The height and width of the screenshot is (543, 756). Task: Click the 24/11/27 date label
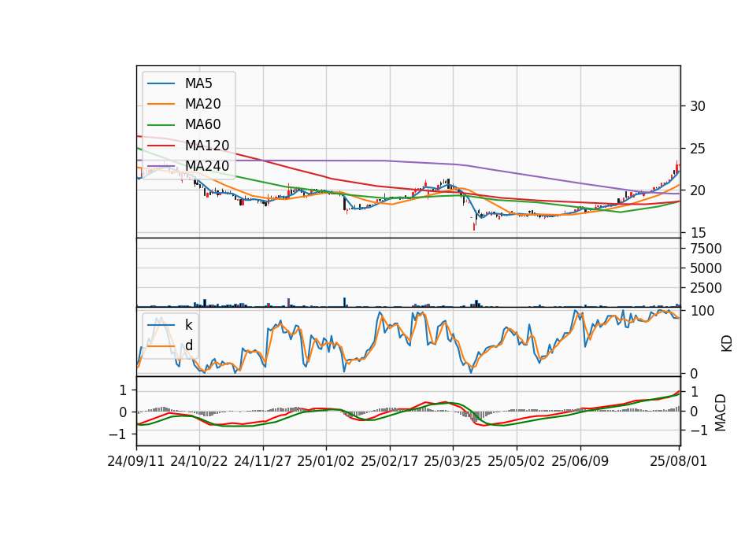click(263, 461)
